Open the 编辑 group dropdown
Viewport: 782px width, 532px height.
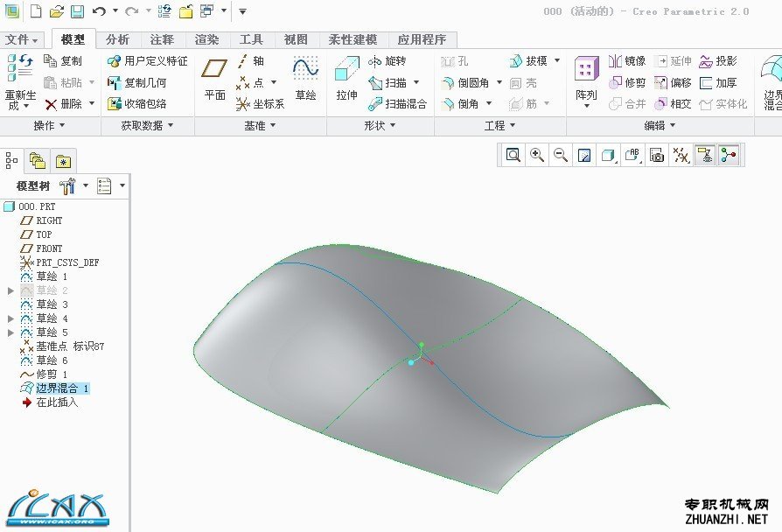coord(660,126)
